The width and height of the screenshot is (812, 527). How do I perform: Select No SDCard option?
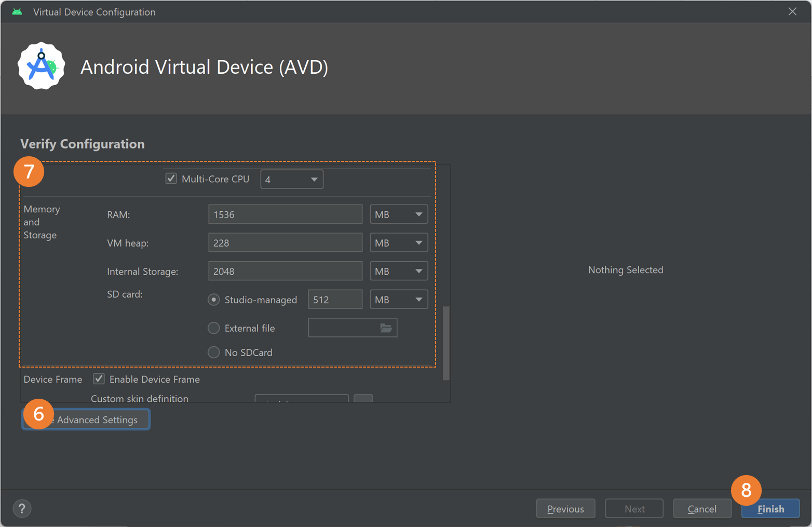pos(213,353)
